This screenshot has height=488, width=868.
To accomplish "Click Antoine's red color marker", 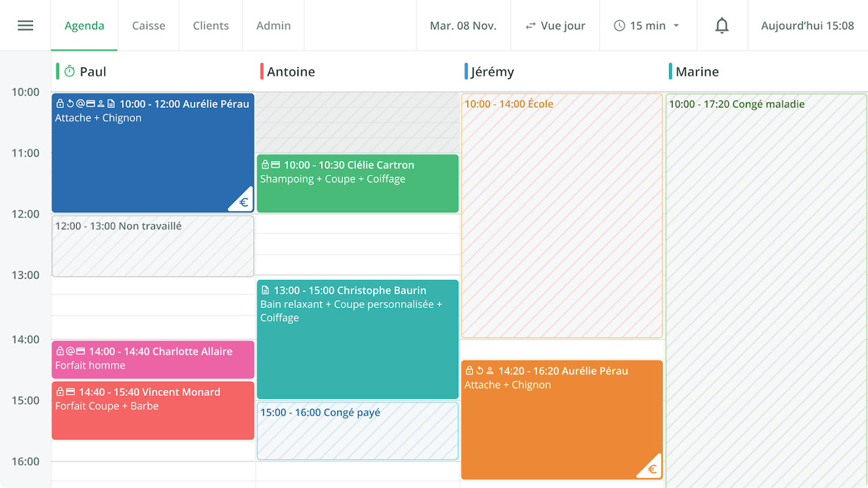I will point(262,71).
